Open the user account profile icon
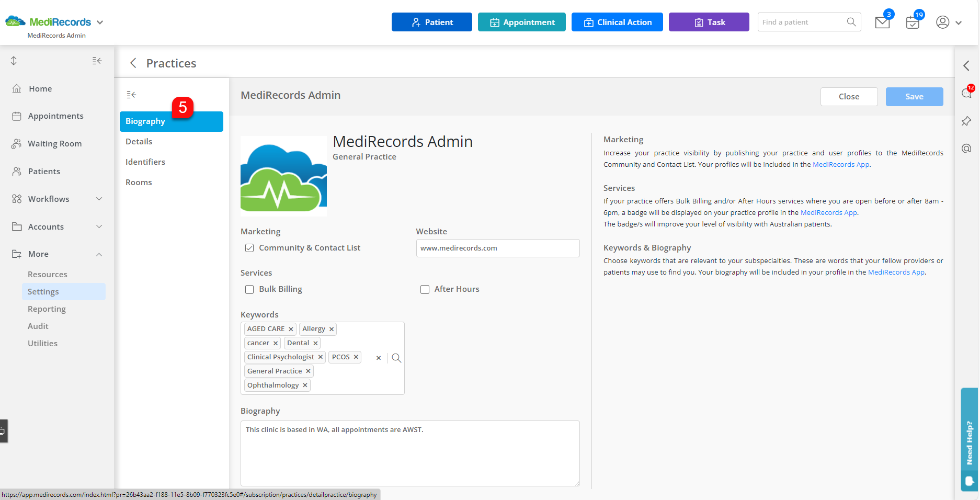Screen dimensions: 980x500 point(943,22)
